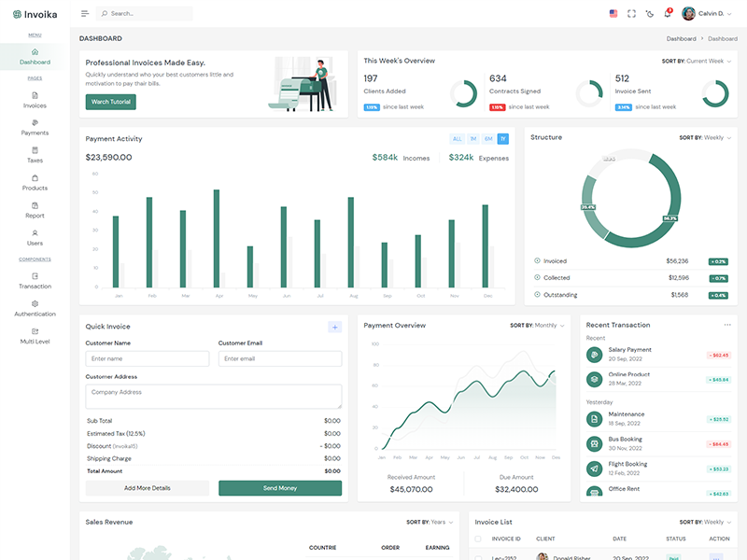This screenshot has width=747, height=560.
Task: Click the Customer Name input field
Action: [148, 358]
